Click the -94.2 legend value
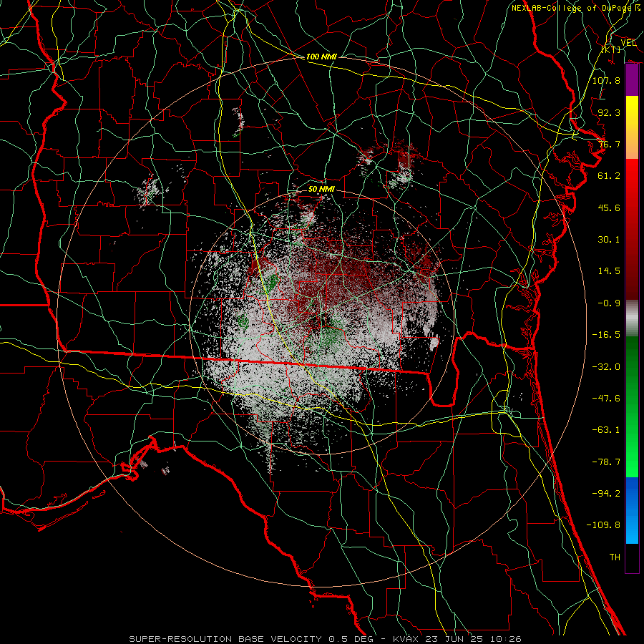Screen dimensions: 644x644 (x=606, y=493)
